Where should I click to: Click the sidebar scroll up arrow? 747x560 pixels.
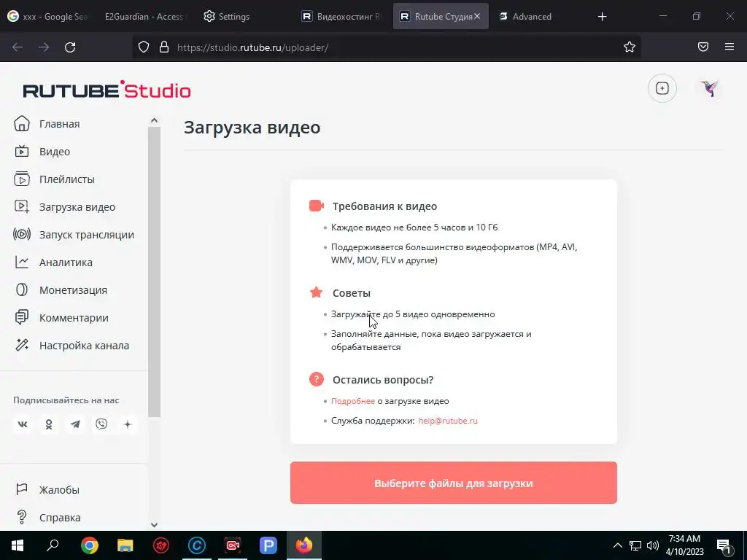click(x=154, y=120)
